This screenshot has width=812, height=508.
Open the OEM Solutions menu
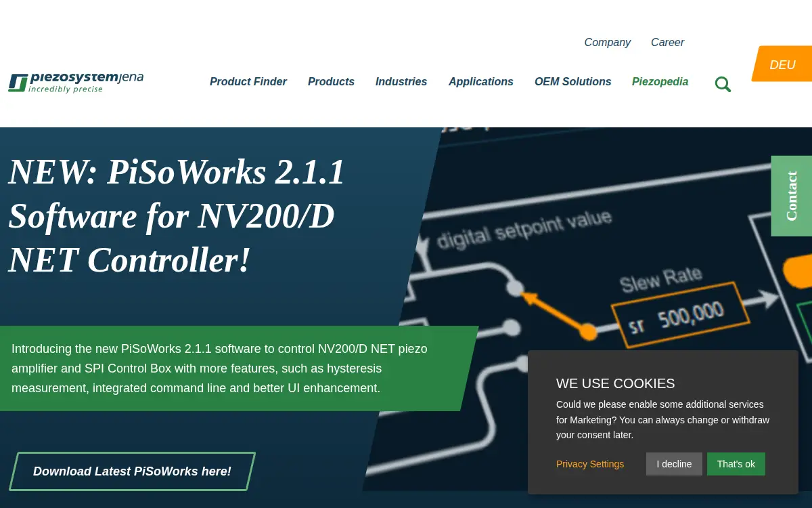pos(572,81)
